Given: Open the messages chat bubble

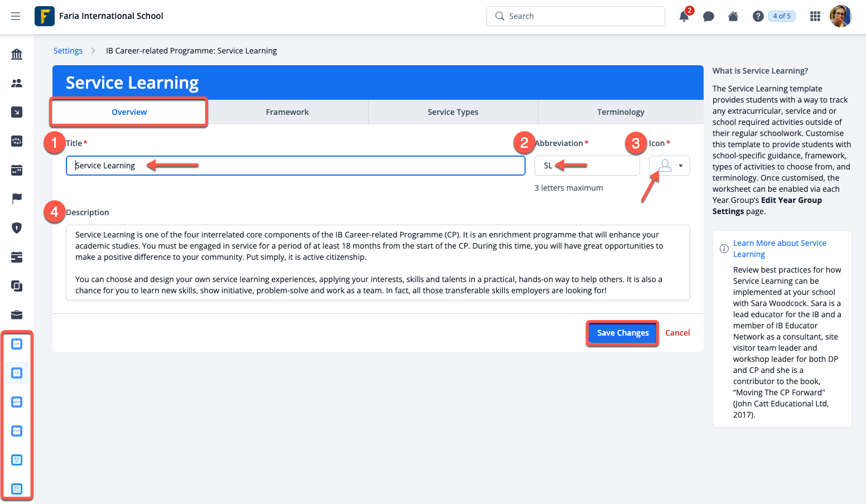Looking at the screenshot, I should click(x=709, y=16).
